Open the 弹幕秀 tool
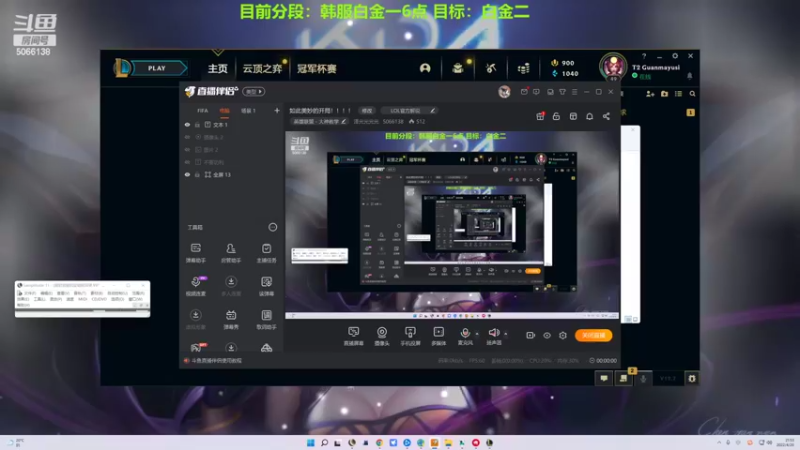800x450 pixels. point(231,319)
